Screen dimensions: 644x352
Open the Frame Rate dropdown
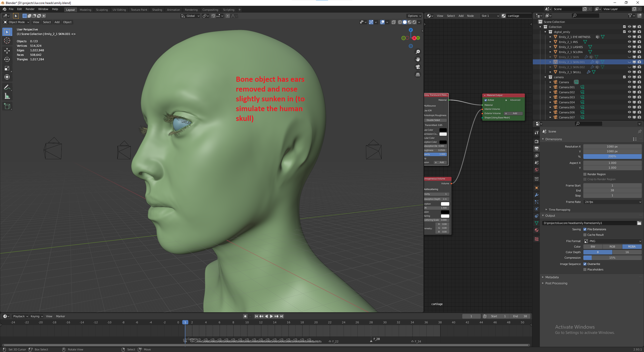(x=612, y=202)
